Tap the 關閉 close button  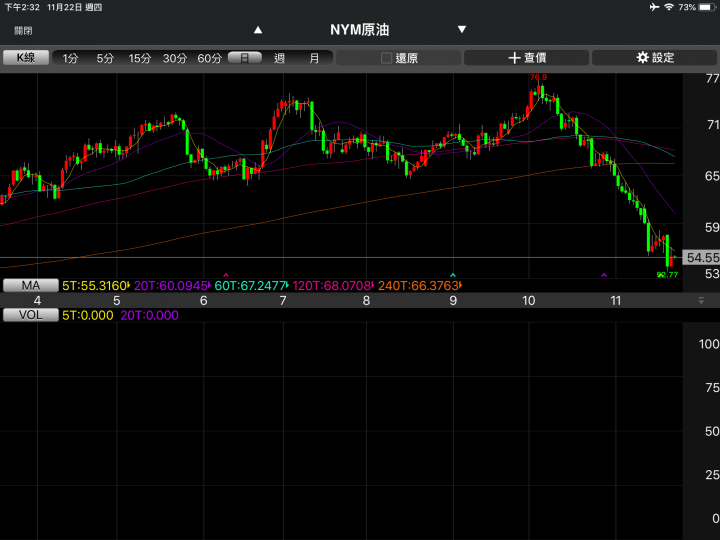pyautogui.click(x=23, y=31)
